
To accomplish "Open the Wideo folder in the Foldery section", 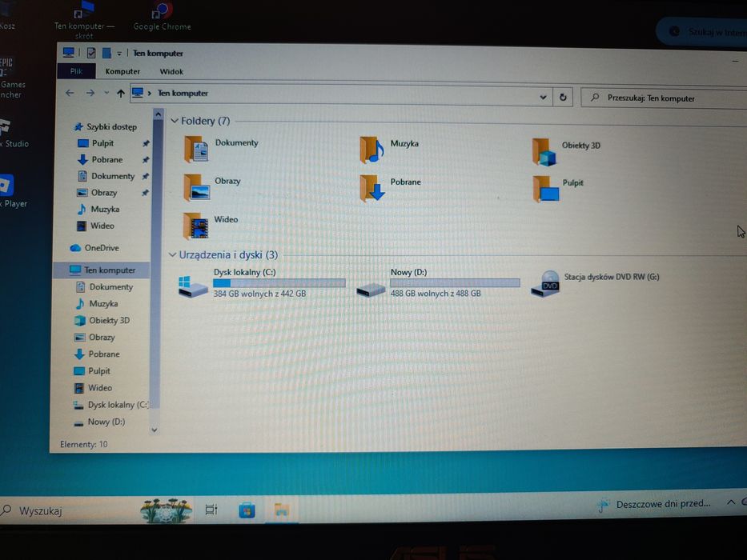I will 211,226.
